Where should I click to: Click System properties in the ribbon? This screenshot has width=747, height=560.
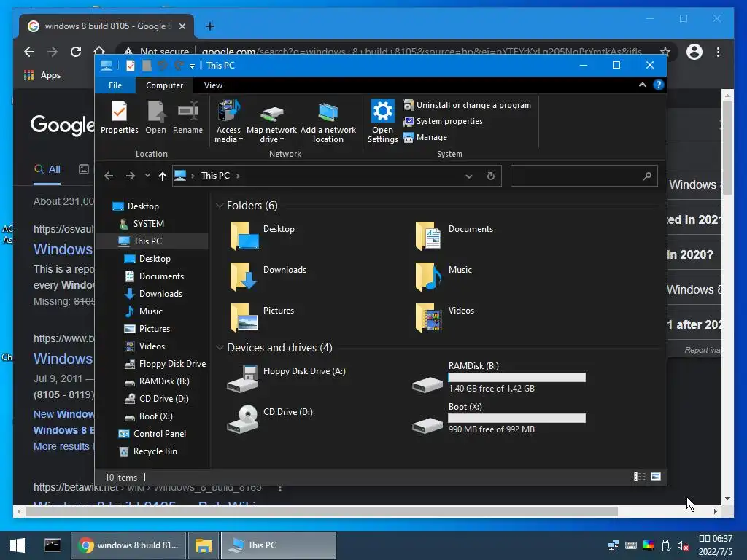(x=443, y=121)
